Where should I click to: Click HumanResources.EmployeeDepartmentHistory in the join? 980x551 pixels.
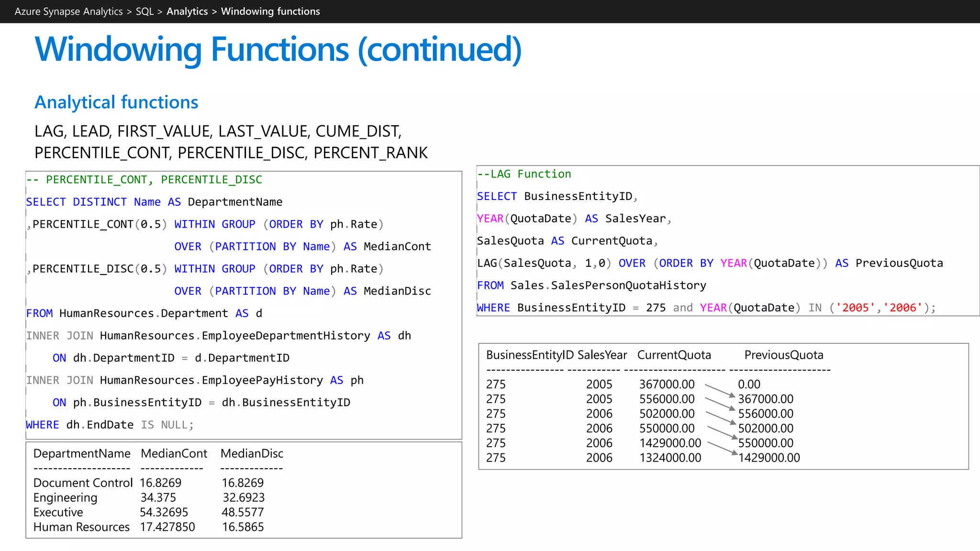(235, 336)
